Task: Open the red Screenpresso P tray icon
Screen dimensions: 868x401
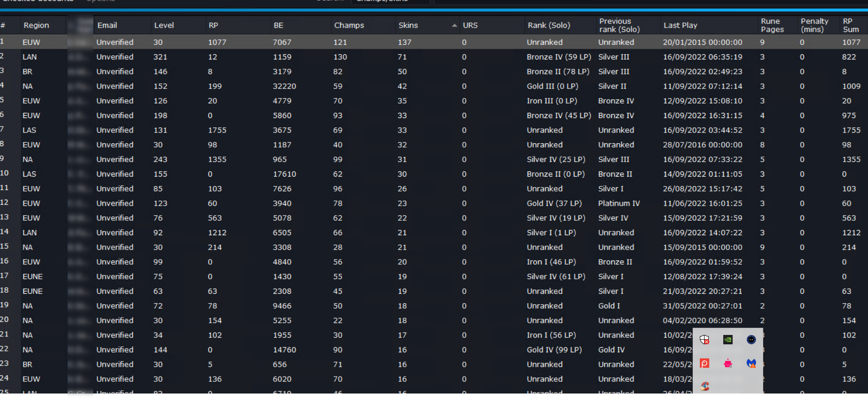Action: [x=705, y=363]
